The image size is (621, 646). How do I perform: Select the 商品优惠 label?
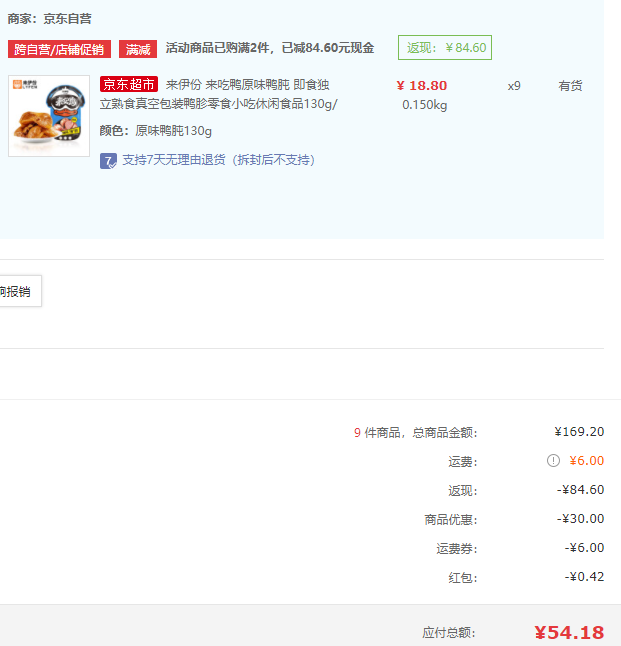click(451, 520)
